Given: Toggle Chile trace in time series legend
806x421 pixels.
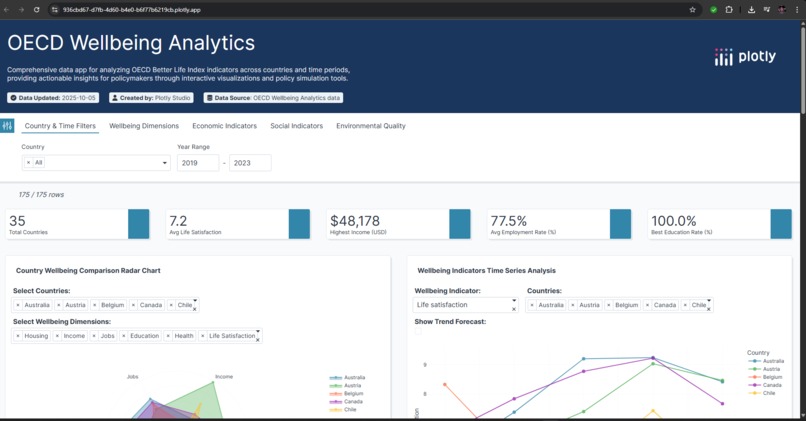Looking at the screenshot, I should pyautogui.click(x=762, y=393).
